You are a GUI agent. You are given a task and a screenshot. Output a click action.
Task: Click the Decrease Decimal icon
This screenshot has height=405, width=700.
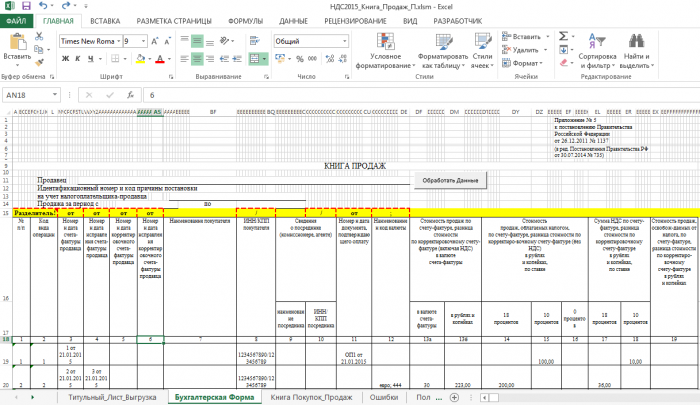pos(342,58)
